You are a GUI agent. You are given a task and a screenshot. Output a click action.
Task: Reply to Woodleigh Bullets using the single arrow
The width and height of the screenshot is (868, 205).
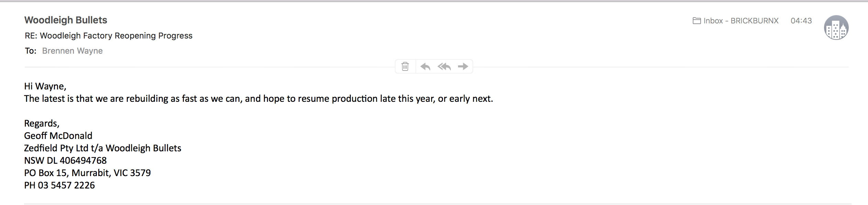[x=425, y=66]
